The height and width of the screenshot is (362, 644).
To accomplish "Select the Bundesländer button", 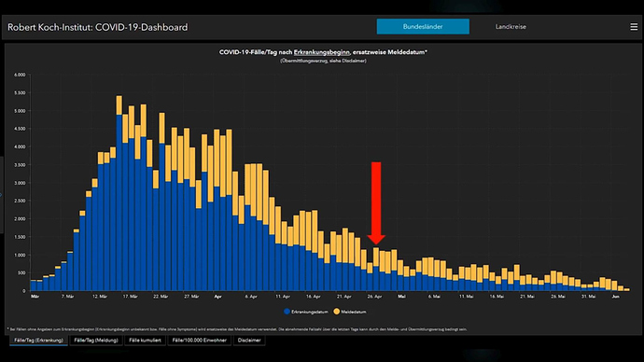I will pyautogui.click(x=423, y=27).
